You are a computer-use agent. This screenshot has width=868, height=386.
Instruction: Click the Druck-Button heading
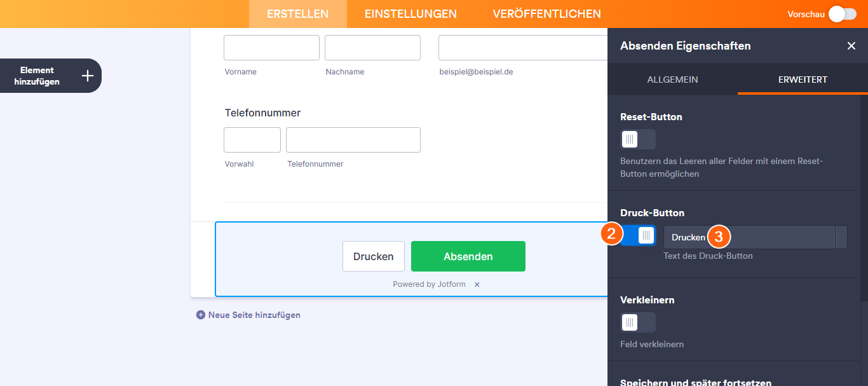652,213
